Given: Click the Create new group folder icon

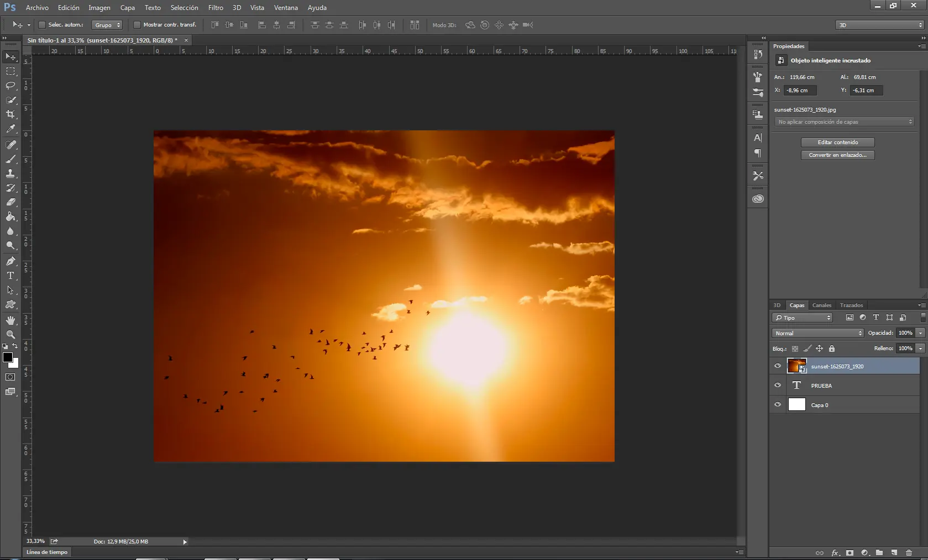Looking at the screenshot, I should pos(879,553).
